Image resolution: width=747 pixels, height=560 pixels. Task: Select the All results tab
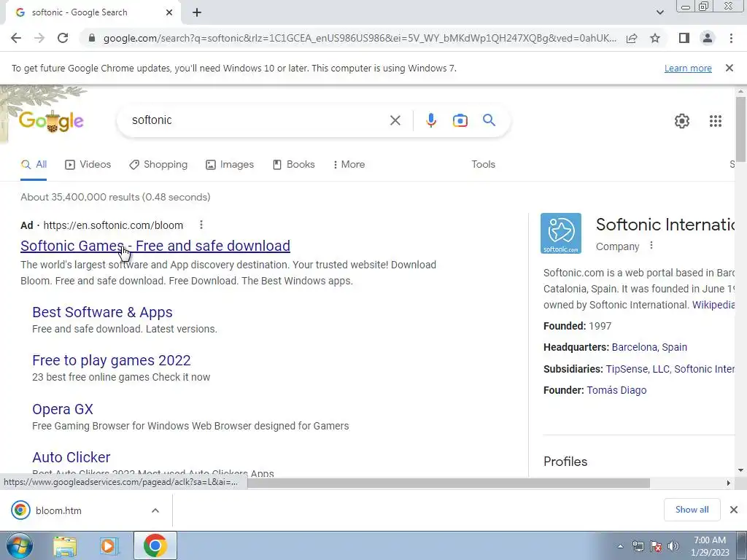point(34,165)
